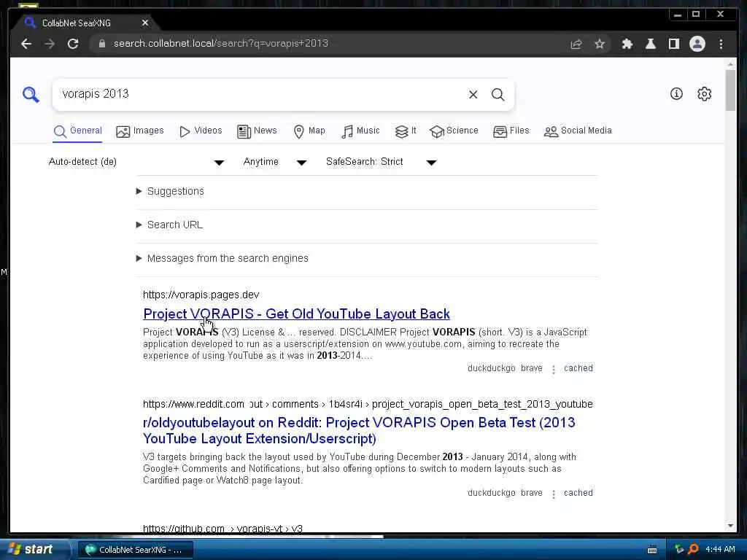Open the tray search icon beside the clock
The width and height of the screenshot is (747, 560).
(693, 549)
